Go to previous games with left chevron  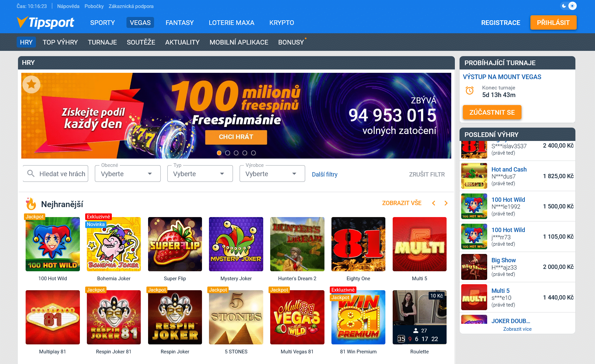[434, 203]
